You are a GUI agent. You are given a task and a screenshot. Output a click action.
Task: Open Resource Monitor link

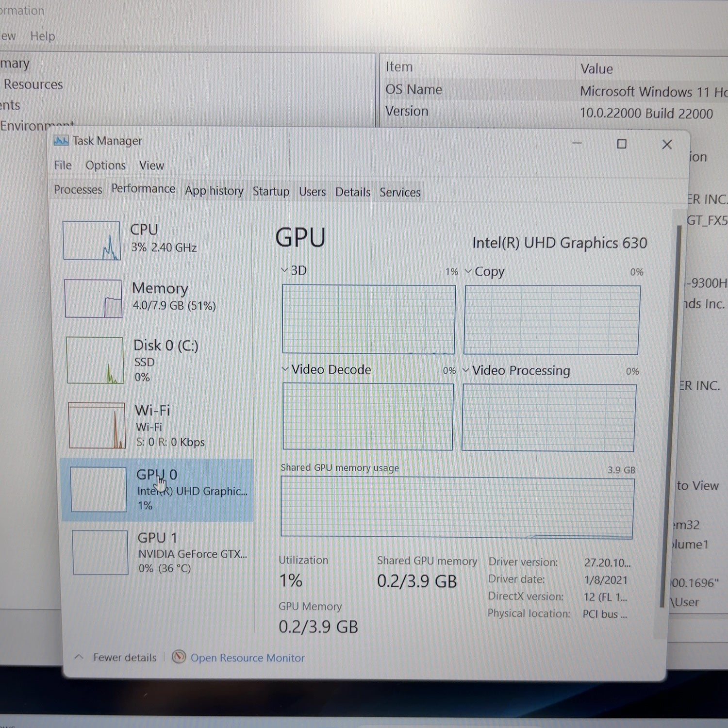point(248,658)
